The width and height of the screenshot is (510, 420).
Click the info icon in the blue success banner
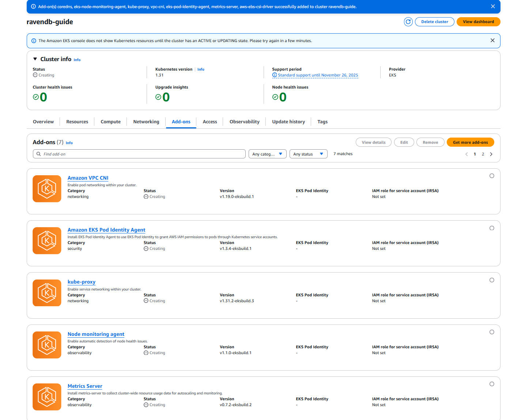[33, 7]
